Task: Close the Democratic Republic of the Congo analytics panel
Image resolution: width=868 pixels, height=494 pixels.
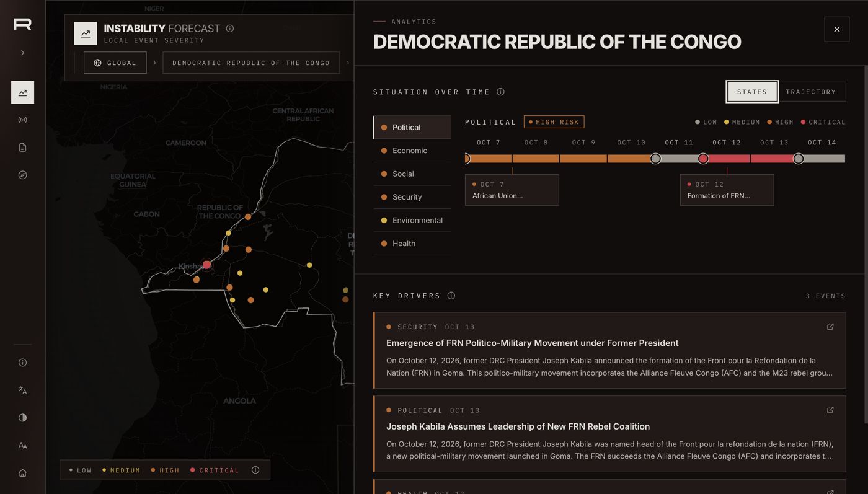Action: 837,29
